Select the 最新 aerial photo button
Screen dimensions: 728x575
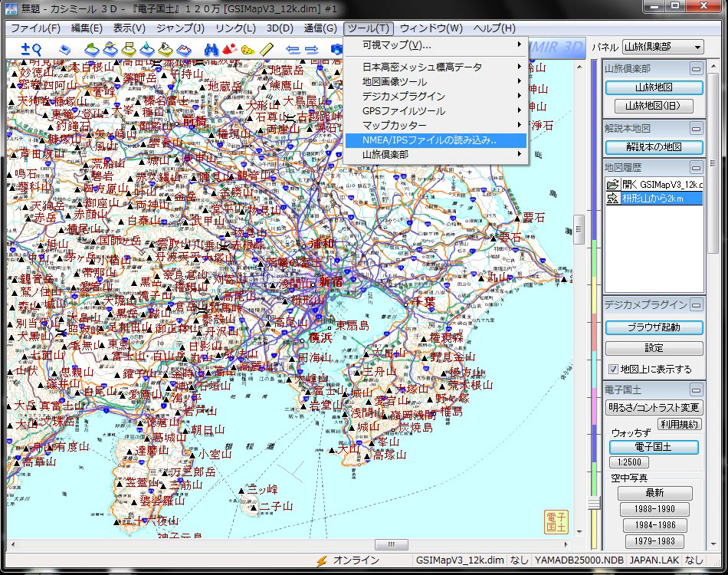tap(654, 493)
